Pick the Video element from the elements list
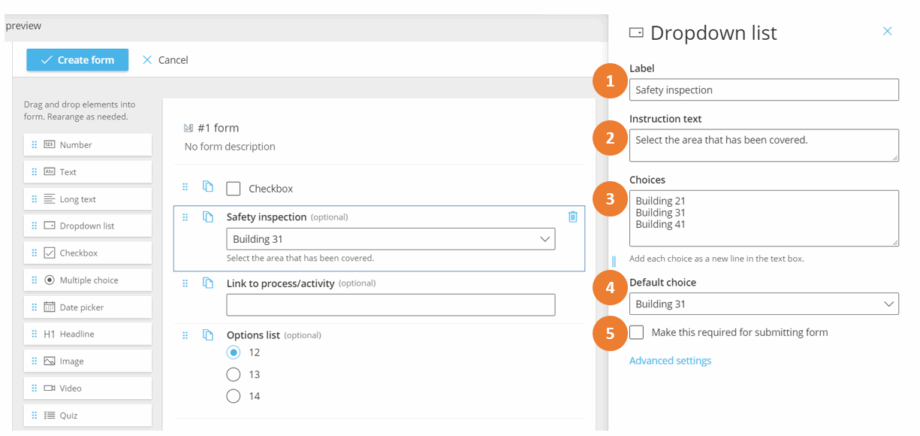 pyautogui.click(x=88, y=388)
